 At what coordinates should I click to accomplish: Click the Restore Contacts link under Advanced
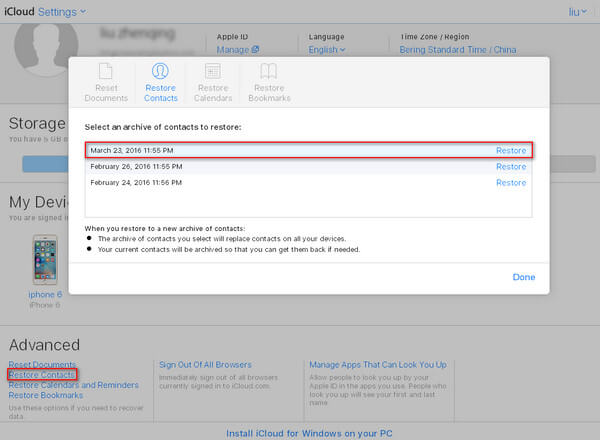[42, 375]
